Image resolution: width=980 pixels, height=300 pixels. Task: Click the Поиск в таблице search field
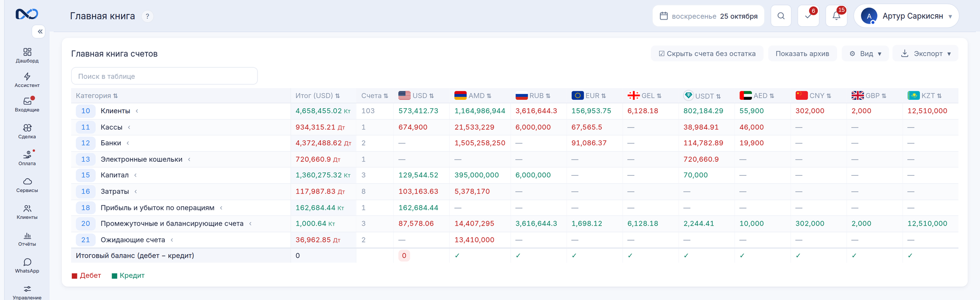164,76
